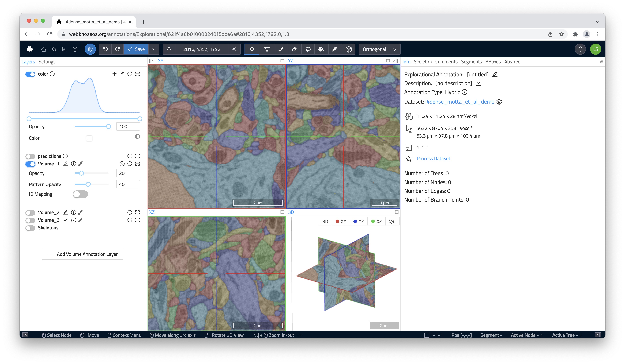Click the Undo button
This screenshot has height=364, width=625.
(105, 49)
